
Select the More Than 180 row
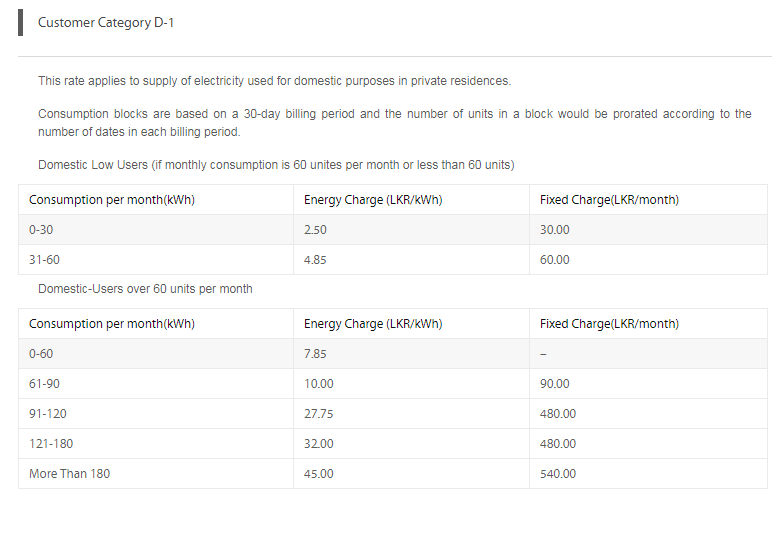[x=392, y=473]
